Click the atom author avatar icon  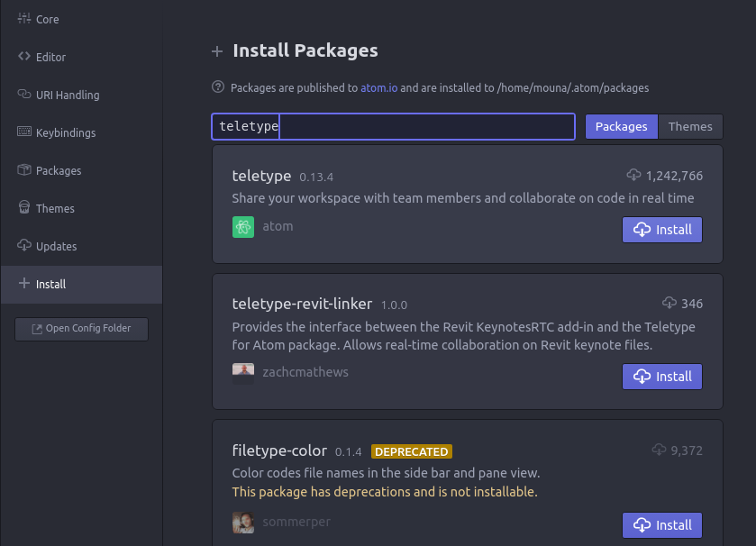point(243,226)
